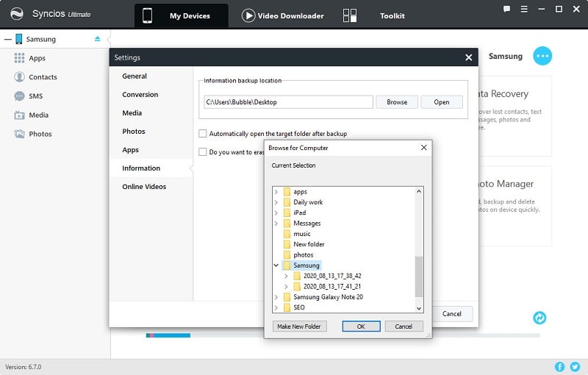Expand the apps folder
Screen dimensions: 588x375
coord(276,192)
